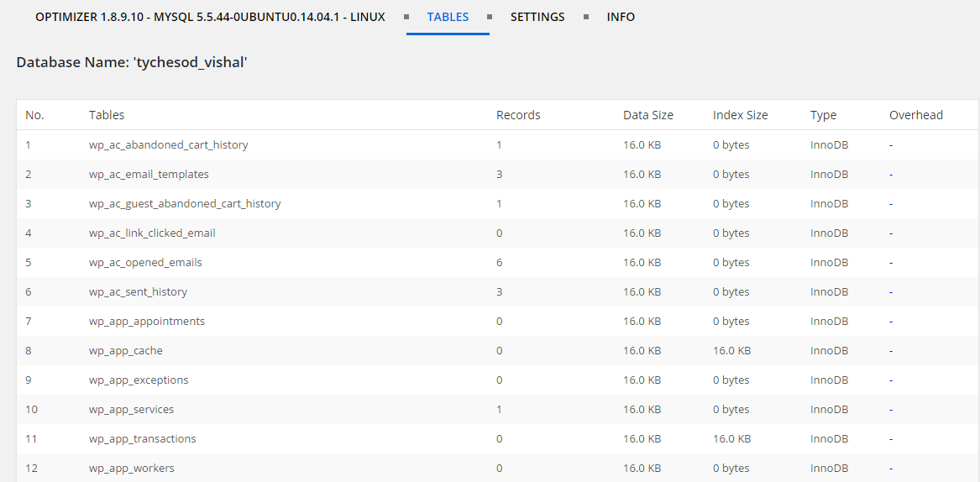Select table wp_app_workers
This screenshot has width=980, height=482.
pos(131,469)
